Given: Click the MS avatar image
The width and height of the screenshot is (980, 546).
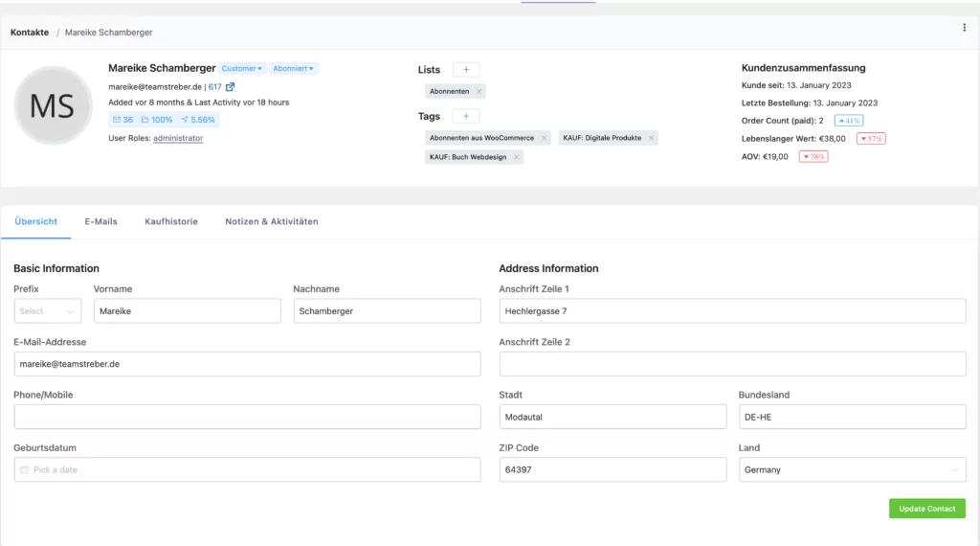Looking at the screenshot, I should (x=54, y=105).
